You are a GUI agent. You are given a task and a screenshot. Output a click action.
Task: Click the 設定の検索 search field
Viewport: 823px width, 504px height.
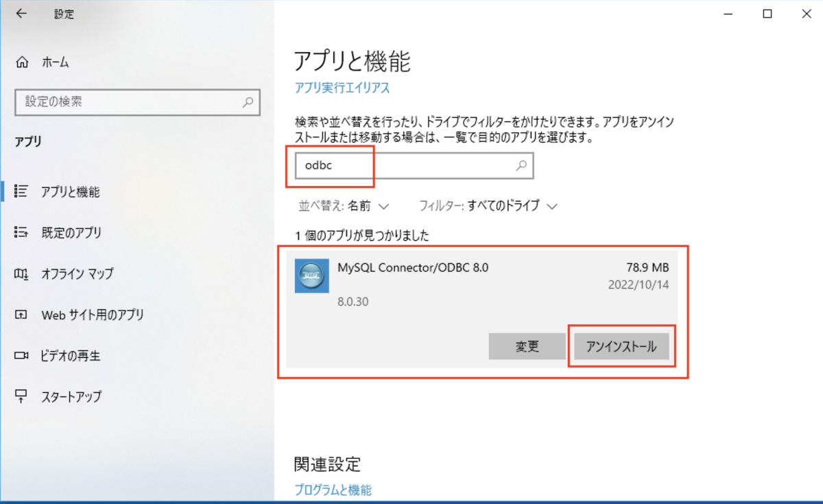(137, 102)
